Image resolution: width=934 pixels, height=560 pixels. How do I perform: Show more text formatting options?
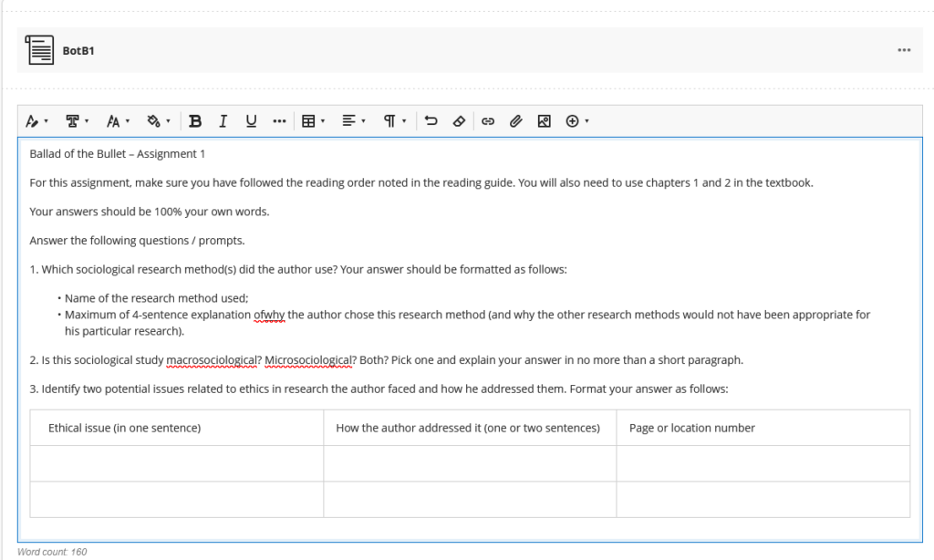(x=279, y=121)
